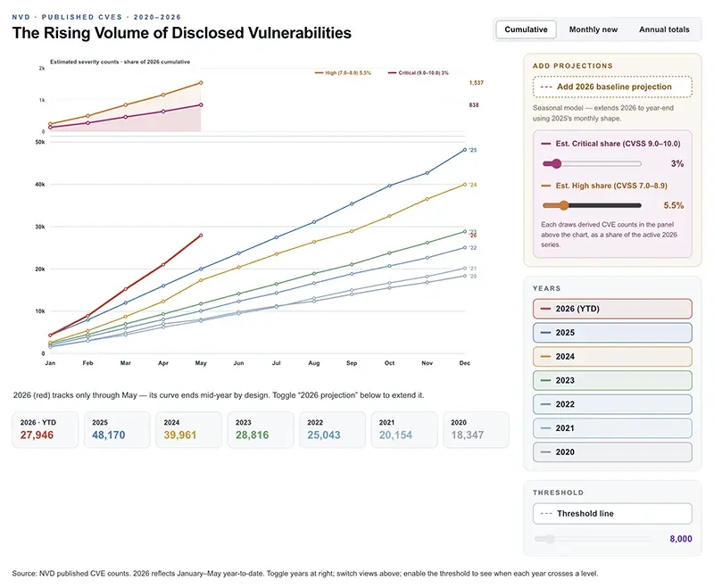Turn on the Threshold line
The height and width of the screenshot is (588, 714).
pos(612,513)
